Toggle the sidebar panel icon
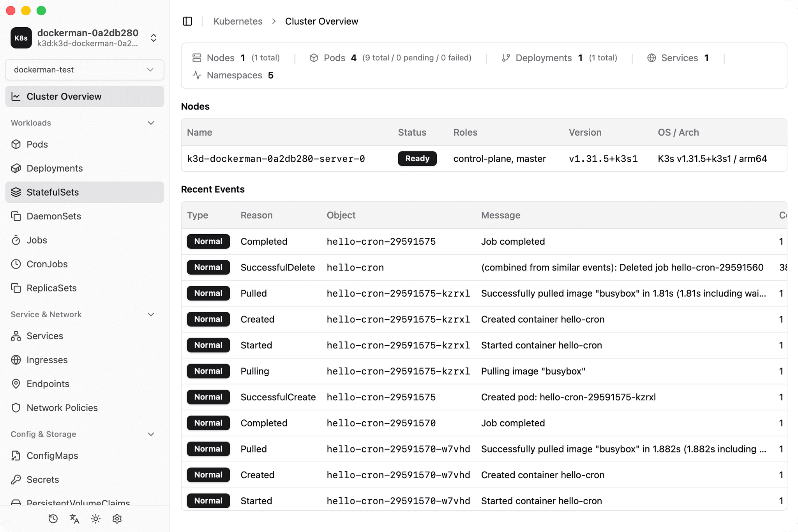 pyautogui.click(x=187, y=21)
